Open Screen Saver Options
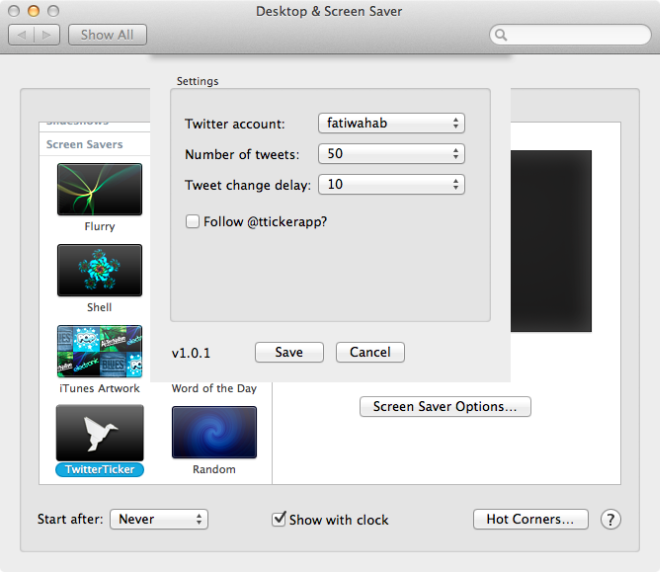 point(445,407)
